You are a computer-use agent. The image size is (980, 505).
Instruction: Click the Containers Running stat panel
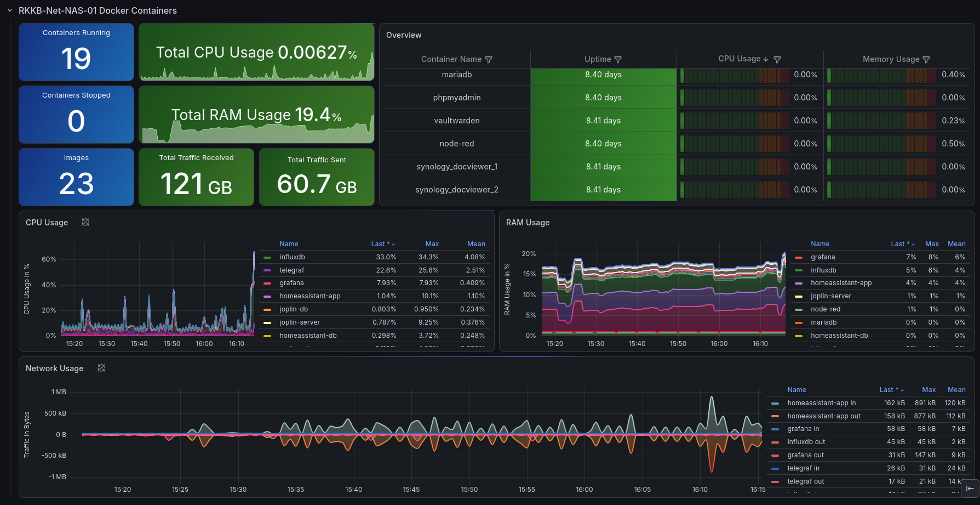tap(76, 52)
